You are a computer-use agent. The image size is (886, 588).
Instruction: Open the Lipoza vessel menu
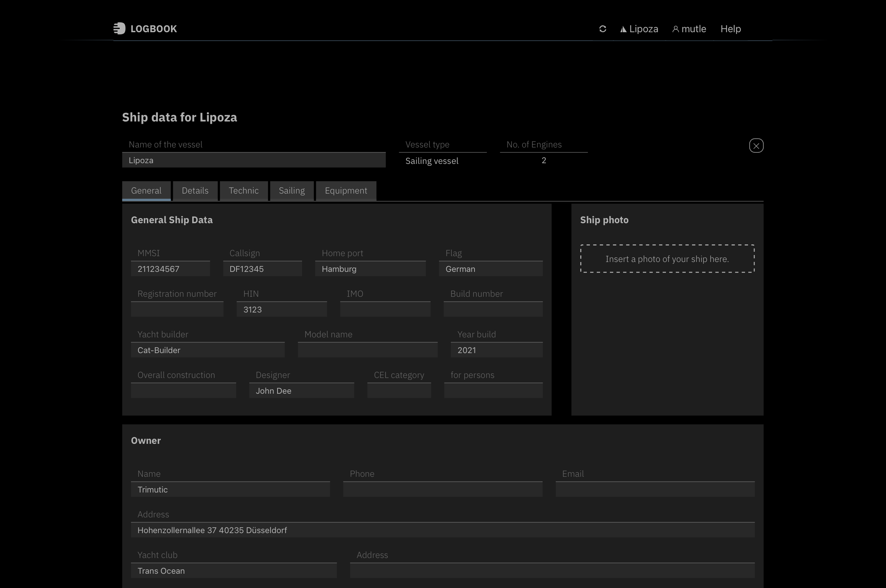tap(639, 29)
